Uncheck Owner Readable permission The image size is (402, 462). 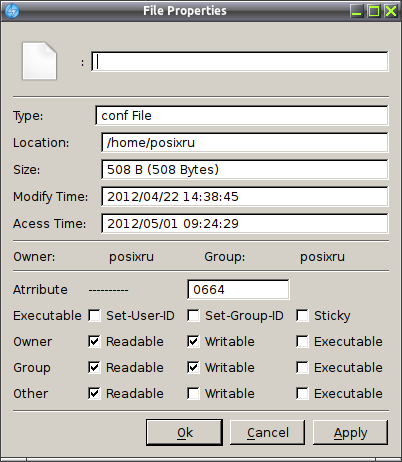pos(94,341)
